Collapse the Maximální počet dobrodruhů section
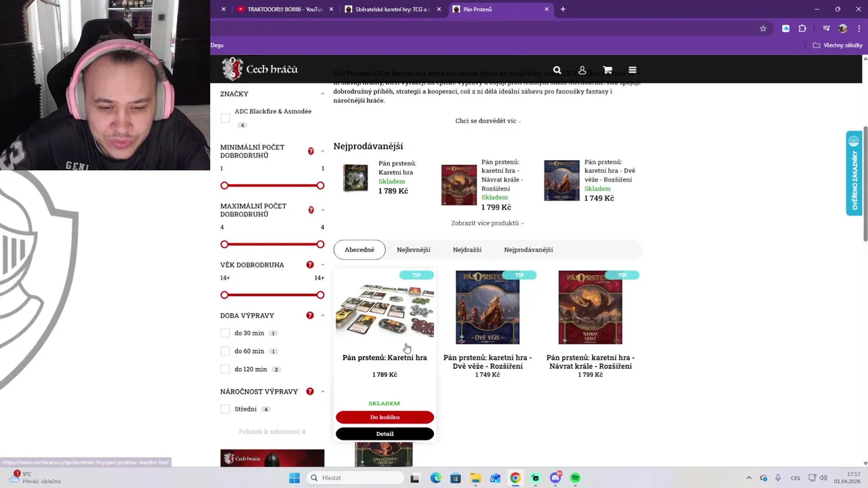This screenshot has width=868, height=488. [323, 210]
